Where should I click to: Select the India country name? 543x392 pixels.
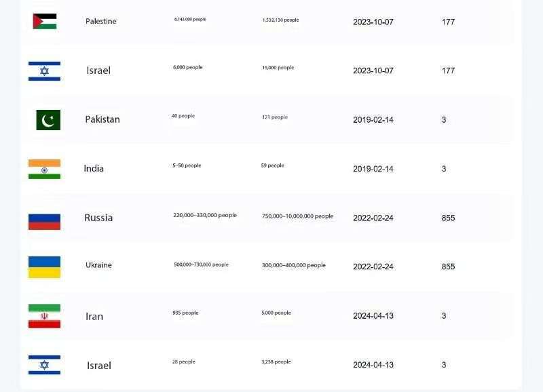(94, 168)
